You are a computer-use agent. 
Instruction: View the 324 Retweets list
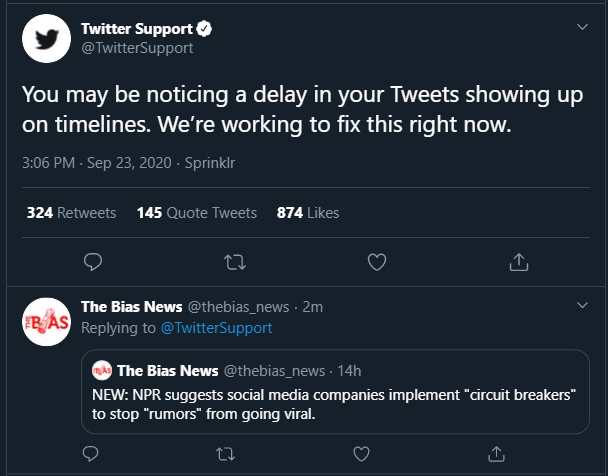tap(71, 213)
